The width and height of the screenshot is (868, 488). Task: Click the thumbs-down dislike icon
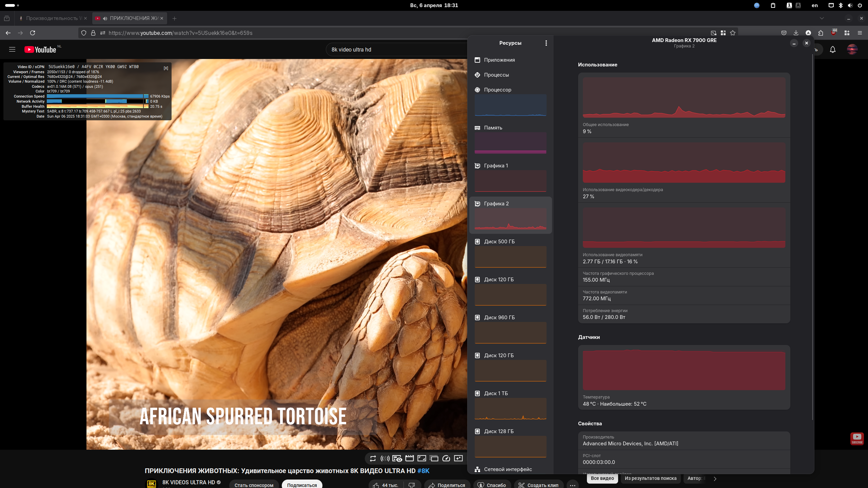coord(412,485)
